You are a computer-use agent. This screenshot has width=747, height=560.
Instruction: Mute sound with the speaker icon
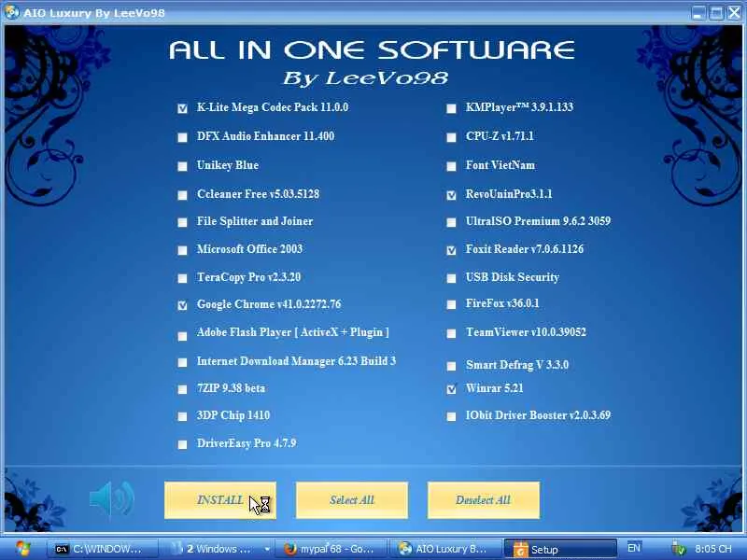112,499
